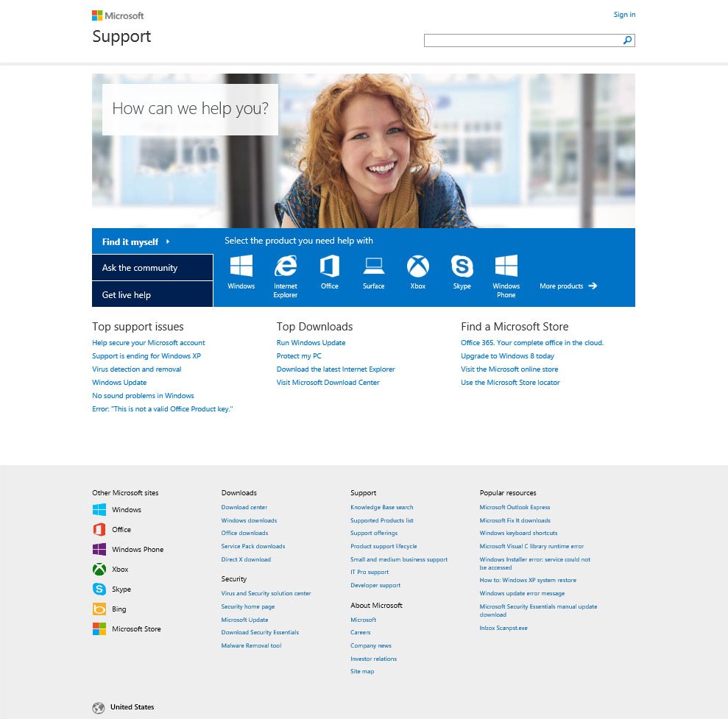Viewport: 728px width, 719px height.
Task: Open No sound problems in Windows
Action: [143, 395]
